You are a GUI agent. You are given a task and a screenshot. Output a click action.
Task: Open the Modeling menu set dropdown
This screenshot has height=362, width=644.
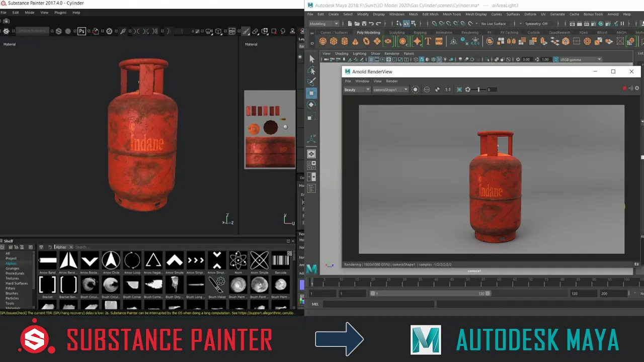pos(325,24)
